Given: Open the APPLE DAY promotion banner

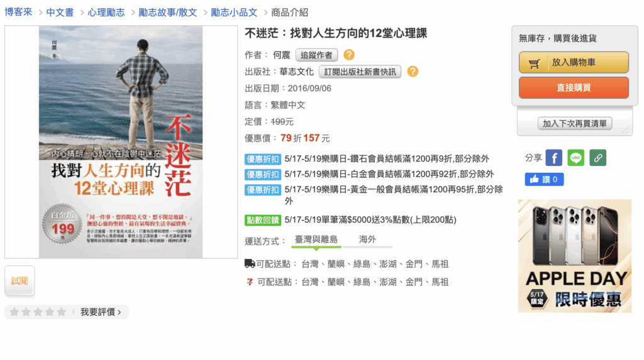Looking at the screenshot, I should tap(575, 256).
